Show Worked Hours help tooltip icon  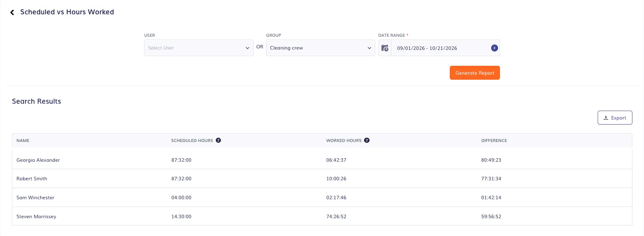coord(367,140)
